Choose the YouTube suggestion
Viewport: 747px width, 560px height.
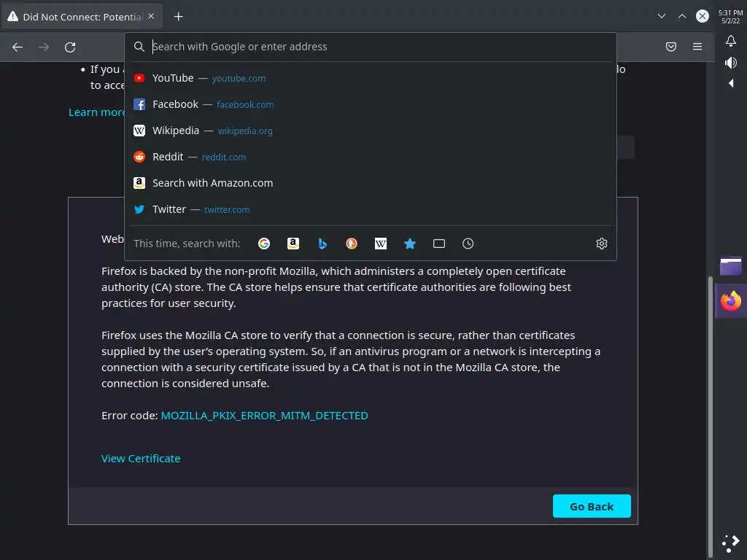(x=370, y=78)
